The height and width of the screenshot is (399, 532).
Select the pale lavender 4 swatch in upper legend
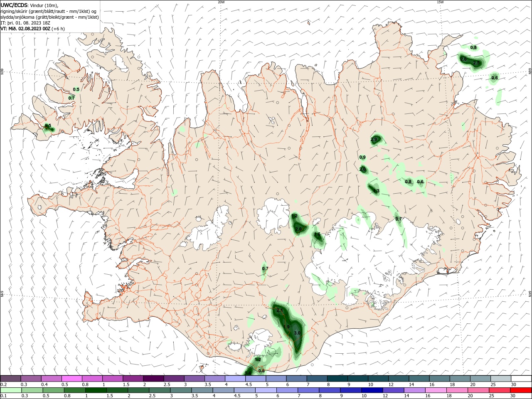pos(235,379)
